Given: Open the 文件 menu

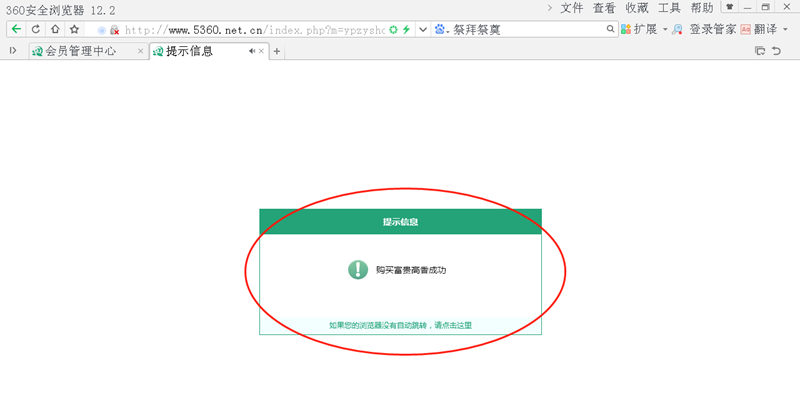Looking at the screenshot, I should click(571, 8).
